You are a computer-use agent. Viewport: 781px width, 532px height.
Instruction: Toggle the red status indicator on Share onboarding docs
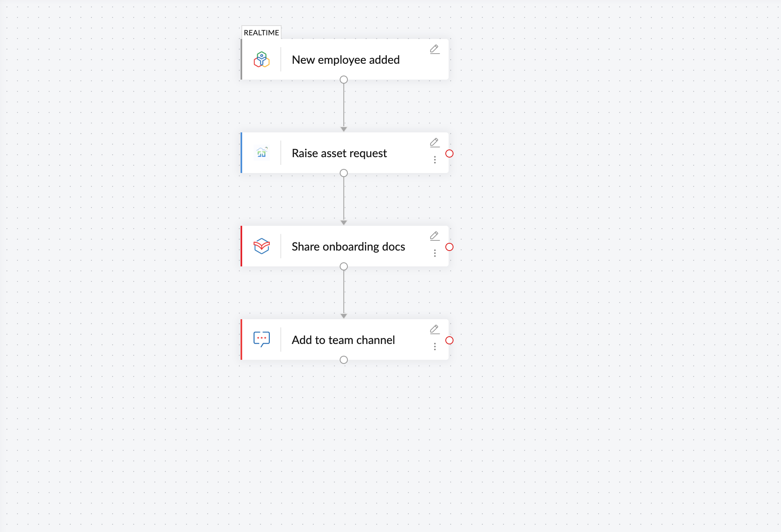[449, 247]
